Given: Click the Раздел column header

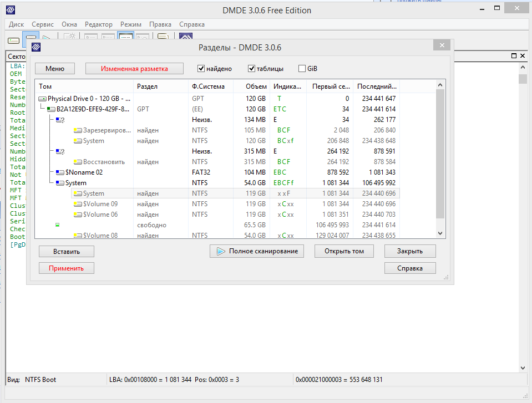Looking at the screenshot, I should (x=161, y=86).
